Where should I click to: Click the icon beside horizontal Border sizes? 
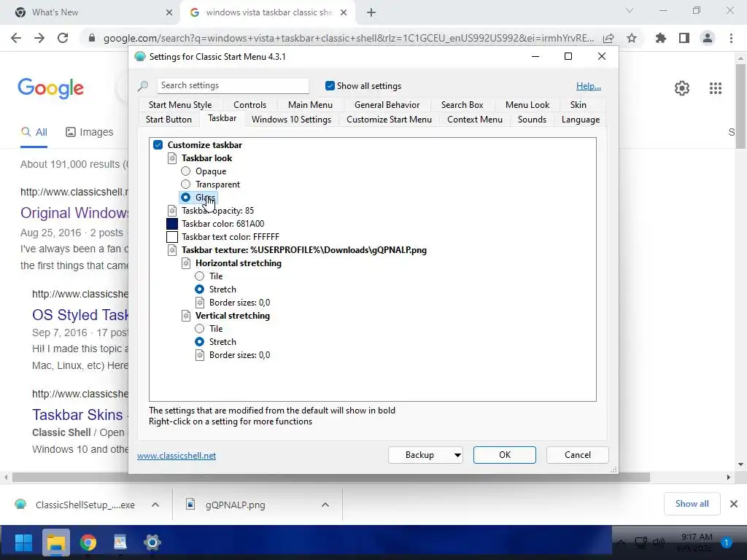pyautogui.click(x=200, y=303)
